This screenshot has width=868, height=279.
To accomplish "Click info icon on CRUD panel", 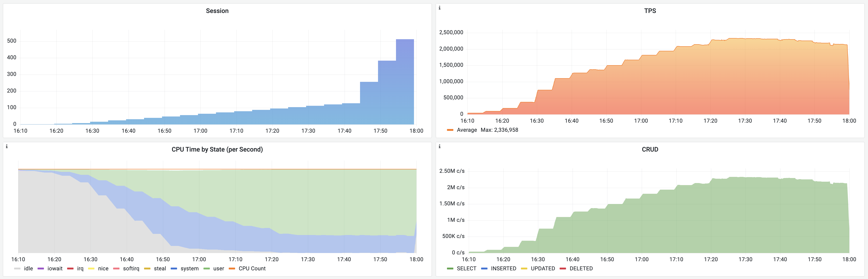I will 439,146.
